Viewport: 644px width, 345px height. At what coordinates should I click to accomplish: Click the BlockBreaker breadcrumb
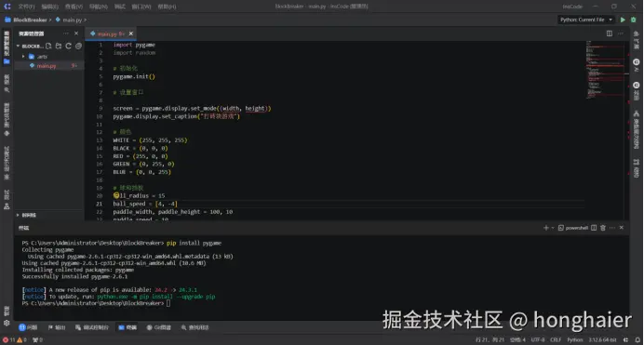coord(30,20)
